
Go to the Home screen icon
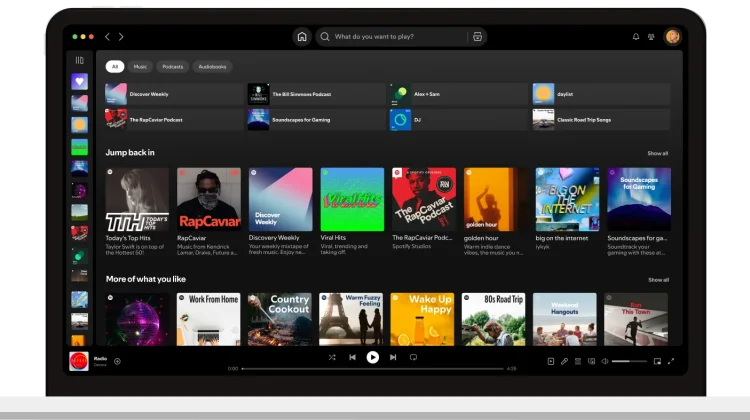tap(302, 37)
